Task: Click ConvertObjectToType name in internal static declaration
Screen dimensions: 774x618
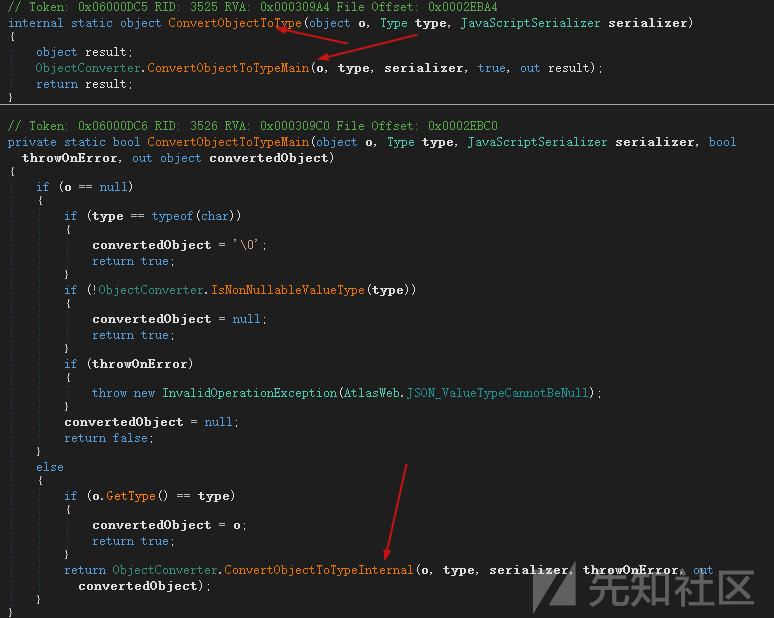Action: 235,23
